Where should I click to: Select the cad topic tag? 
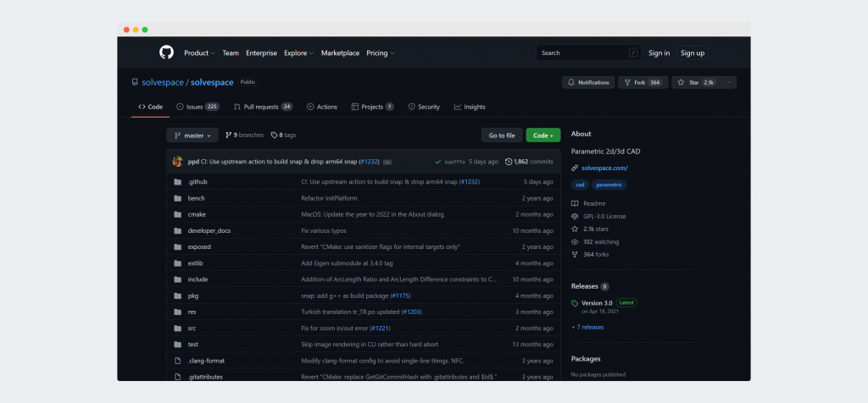(x=580, y=185)
